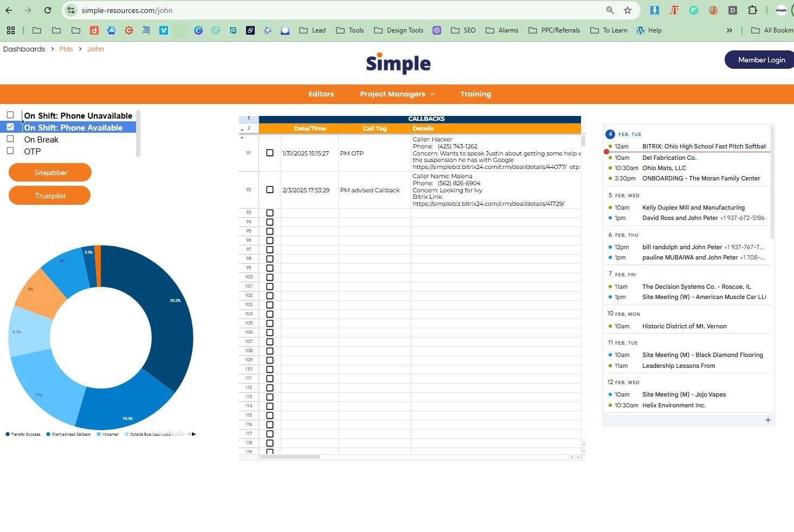The width and height of the screenshot is (794, 532).
Task: Select the Call Tag column header
Action: point(375,128)
